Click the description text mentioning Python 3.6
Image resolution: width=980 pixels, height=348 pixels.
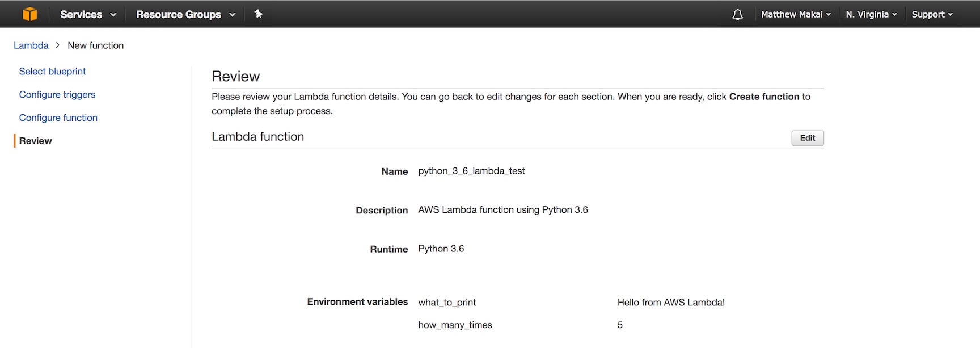click(x=502, y=210)
